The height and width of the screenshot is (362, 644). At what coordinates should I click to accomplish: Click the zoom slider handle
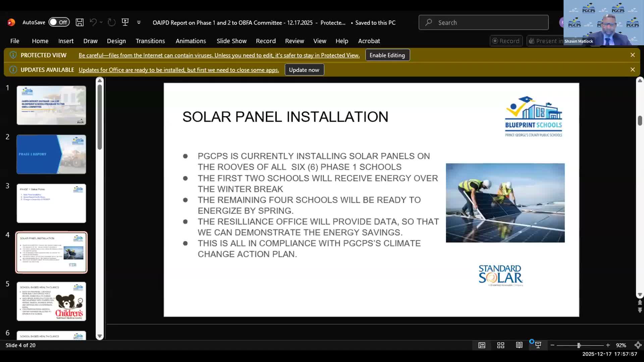579,345
